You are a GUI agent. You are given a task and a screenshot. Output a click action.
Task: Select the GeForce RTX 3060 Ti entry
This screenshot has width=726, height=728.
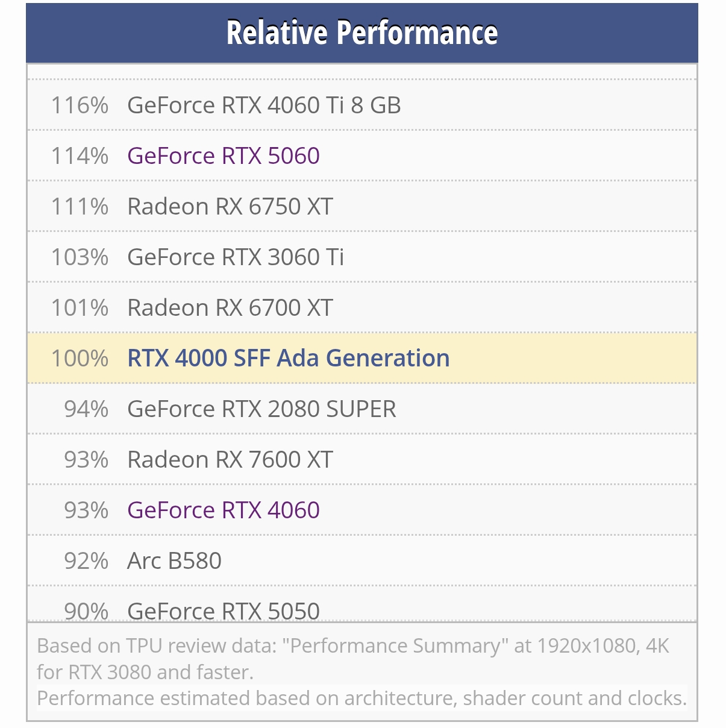[x=236, y=257]
